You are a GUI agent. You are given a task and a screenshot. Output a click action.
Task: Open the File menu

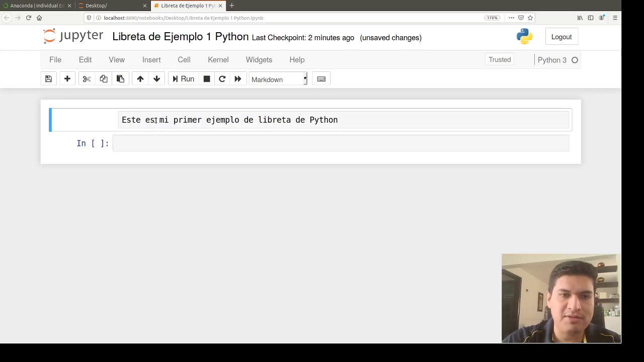click(55, 60)
